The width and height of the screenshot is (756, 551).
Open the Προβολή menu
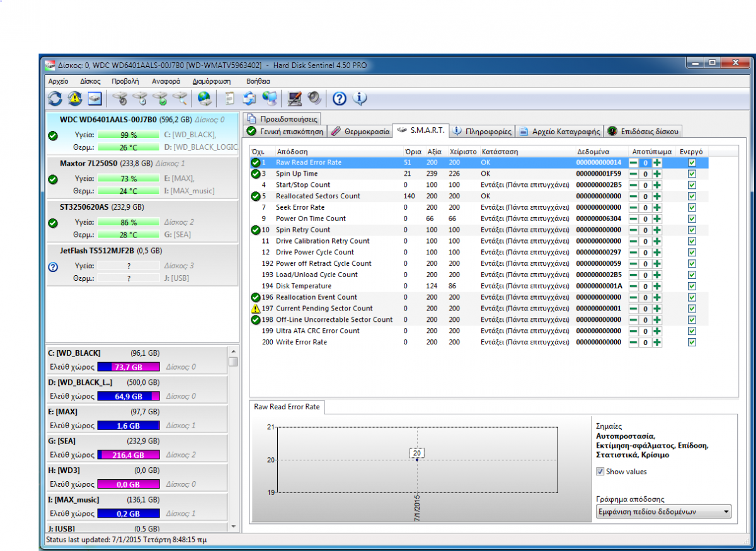pyautogui.click(x=125, y=81)
